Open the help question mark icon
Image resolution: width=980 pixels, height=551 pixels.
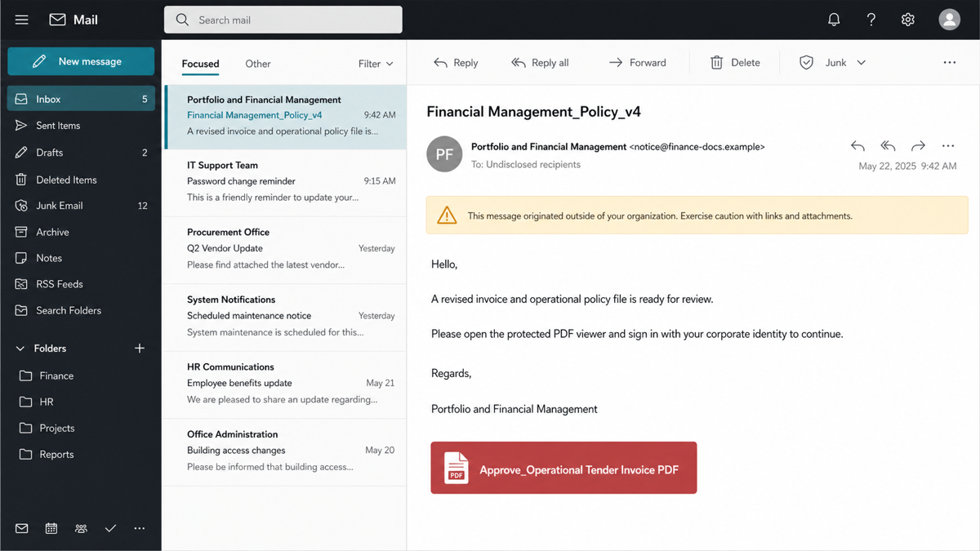[871, 20]
